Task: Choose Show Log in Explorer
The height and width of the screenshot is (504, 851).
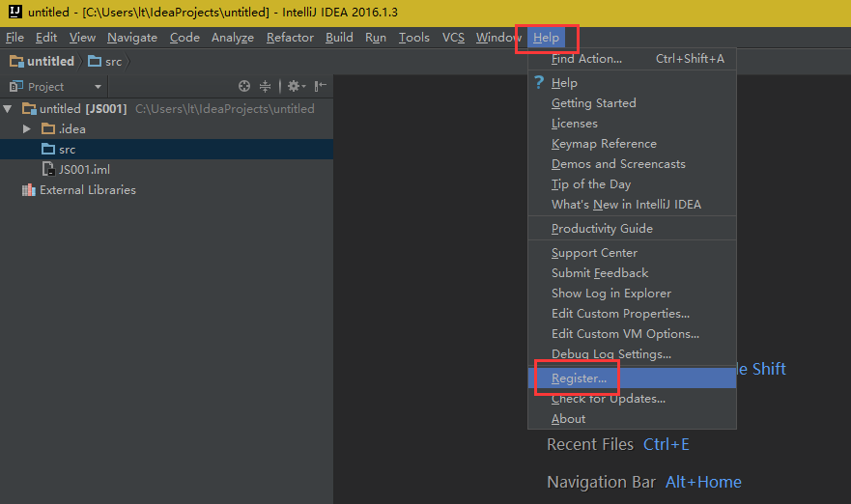Action: click(633, 293)
